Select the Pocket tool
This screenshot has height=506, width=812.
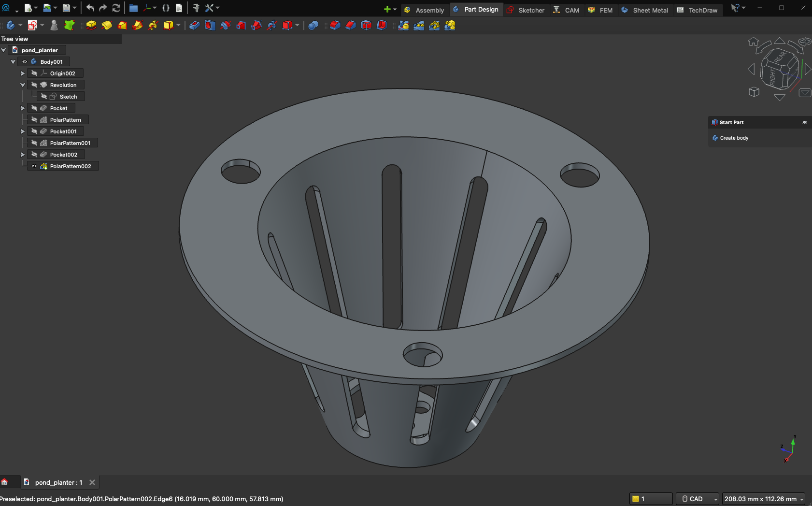[x=194, y=25]
